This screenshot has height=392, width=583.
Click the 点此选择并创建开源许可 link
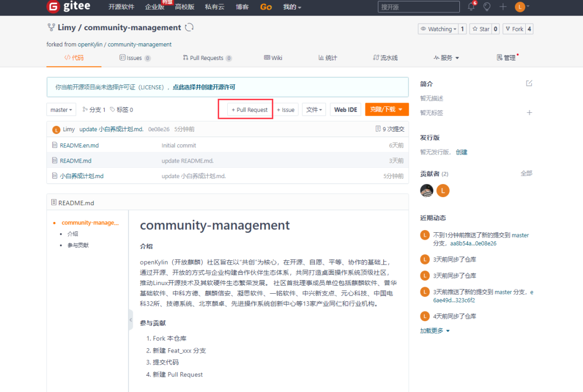[x=204, y=87]
